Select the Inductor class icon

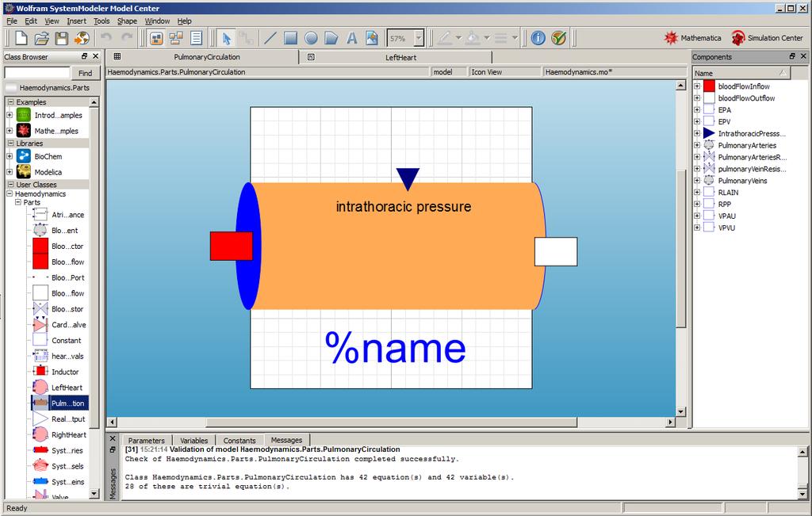40,371
